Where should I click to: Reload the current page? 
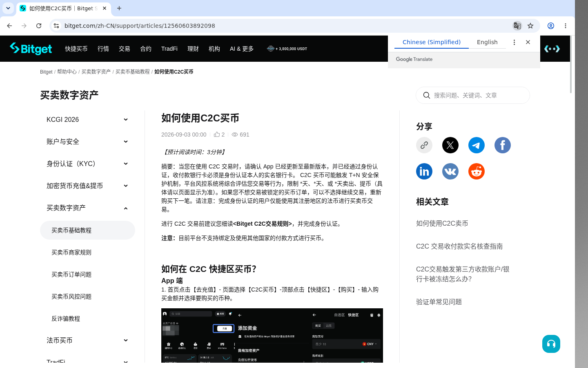coord(39,26)
